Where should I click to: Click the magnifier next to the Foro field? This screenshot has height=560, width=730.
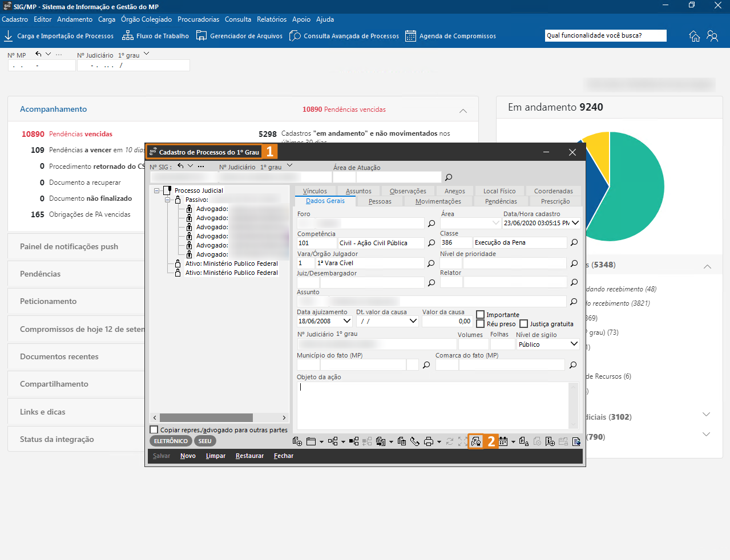point(431,224)
